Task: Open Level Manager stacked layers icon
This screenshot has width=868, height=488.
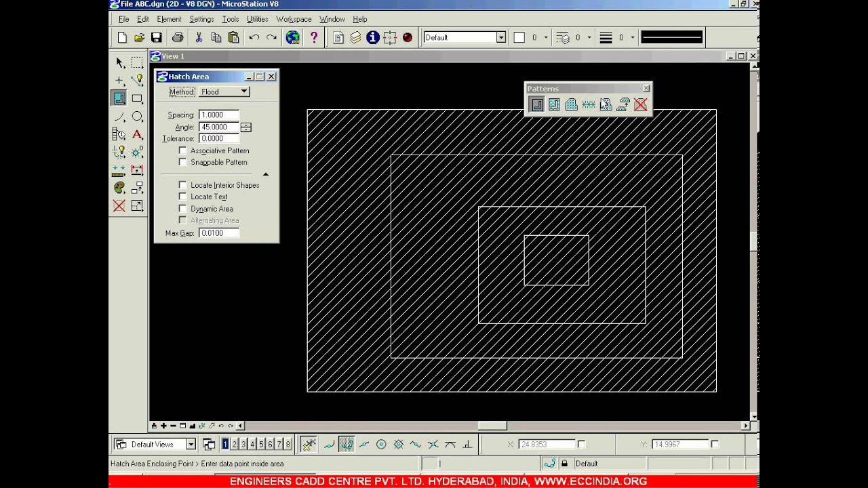Action: click(x=355, y=38)
